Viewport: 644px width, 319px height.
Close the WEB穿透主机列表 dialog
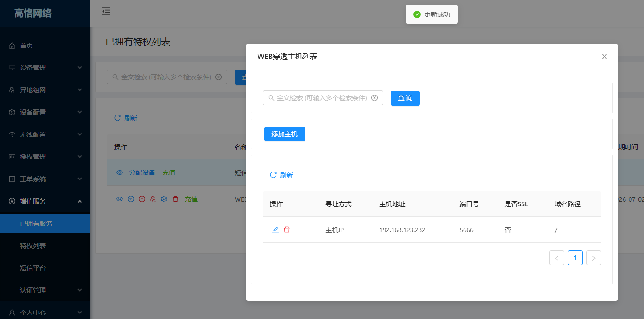click(605, 57)
